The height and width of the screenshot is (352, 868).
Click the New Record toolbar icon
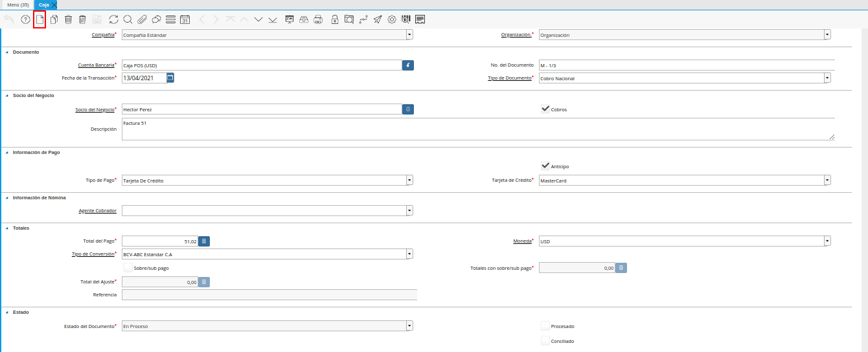[x=40, y=19]
